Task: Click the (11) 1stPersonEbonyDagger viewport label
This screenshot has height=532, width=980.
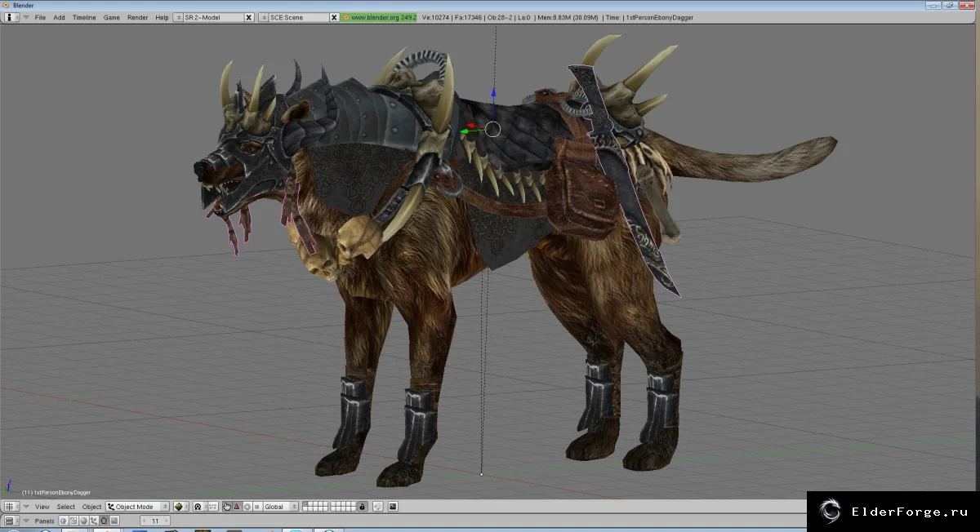Action: (x=56, y=492)
